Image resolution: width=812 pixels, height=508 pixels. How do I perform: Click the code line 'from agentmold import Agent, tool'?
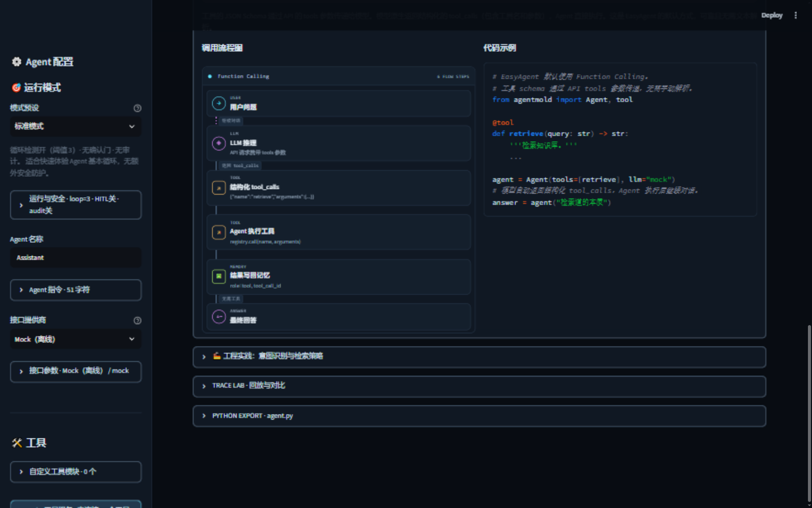(x=562, y=100)
